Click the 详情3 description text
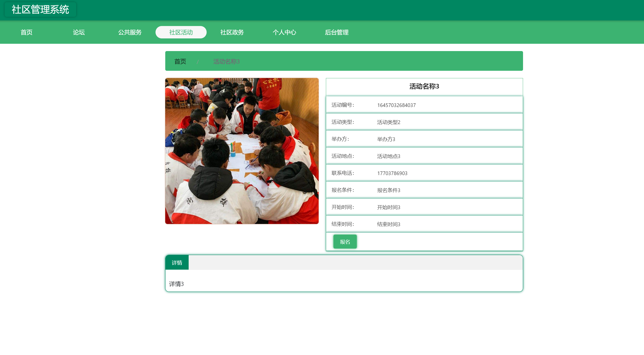The height and width of the screenshot is (355, 644). pos(176,284)
